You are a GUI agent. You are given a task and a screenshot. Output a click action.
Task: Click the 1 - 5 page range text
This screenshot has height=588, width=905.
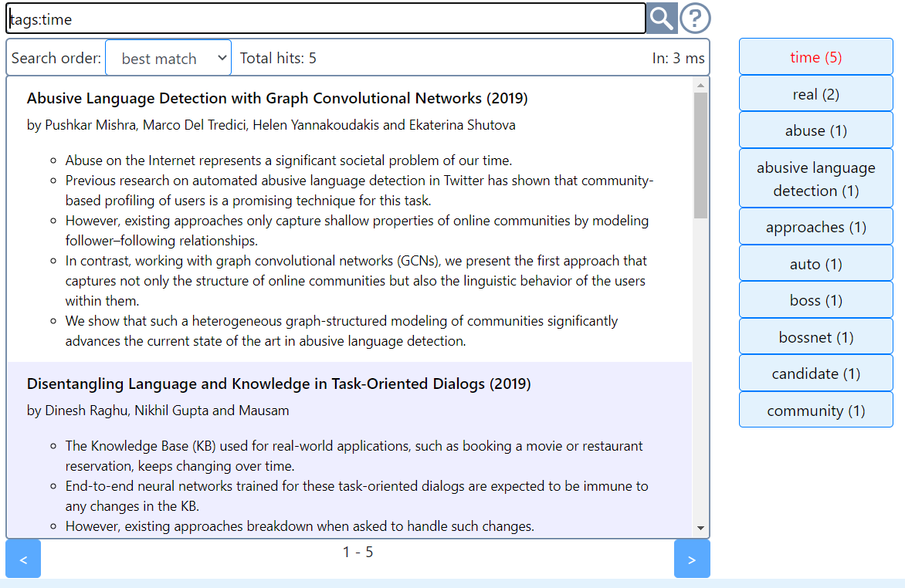358,552
